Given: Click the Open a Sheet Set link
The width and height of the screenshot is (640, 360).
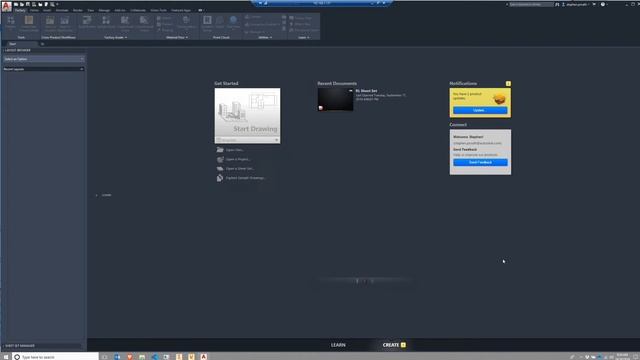Looking at the screenshot, I should [240, 169].
